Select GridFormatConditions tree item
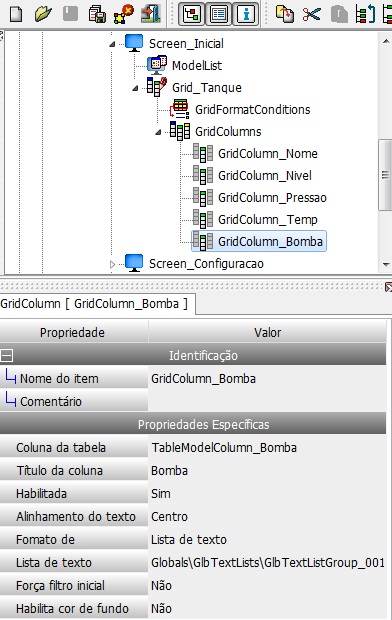This screenshot has width=392, height=620. click(253, 110)
